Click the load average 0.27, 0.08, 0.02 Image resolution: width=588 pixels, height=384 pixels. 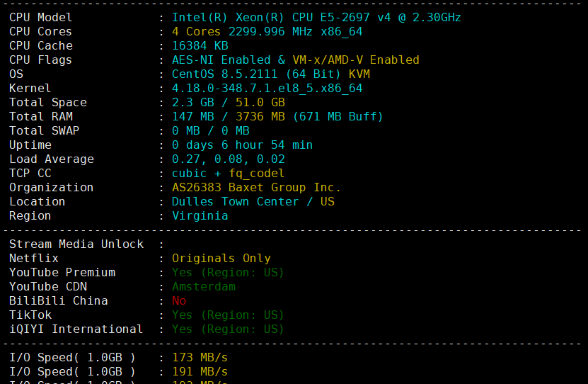point(228,159)
